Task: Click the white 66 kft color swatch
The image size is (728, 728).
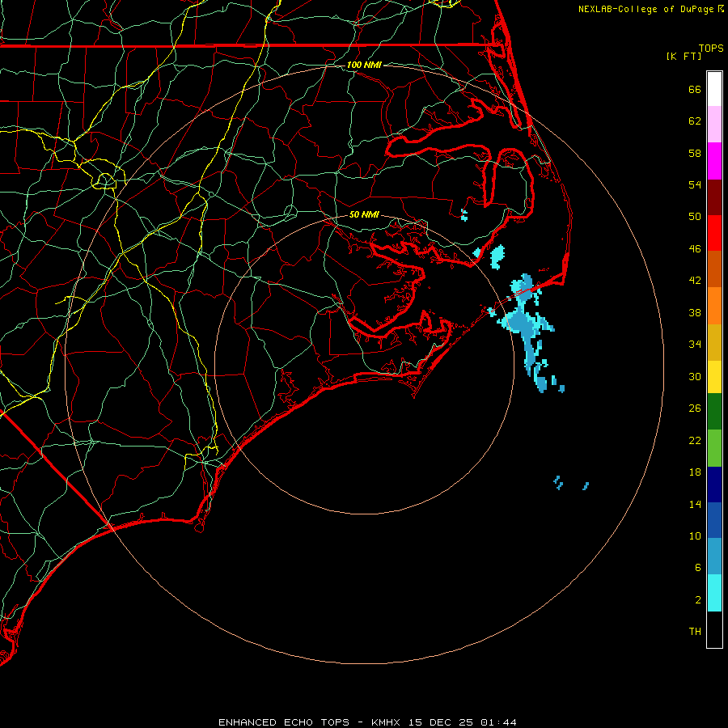Action: 714,89
